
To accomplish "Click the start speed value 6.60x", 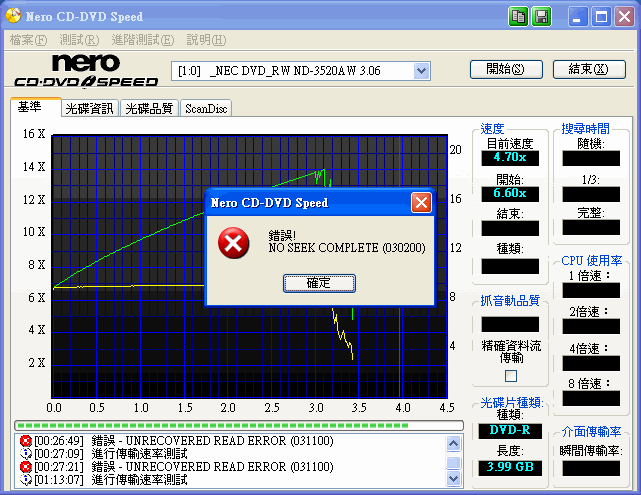I will (510, 194).
